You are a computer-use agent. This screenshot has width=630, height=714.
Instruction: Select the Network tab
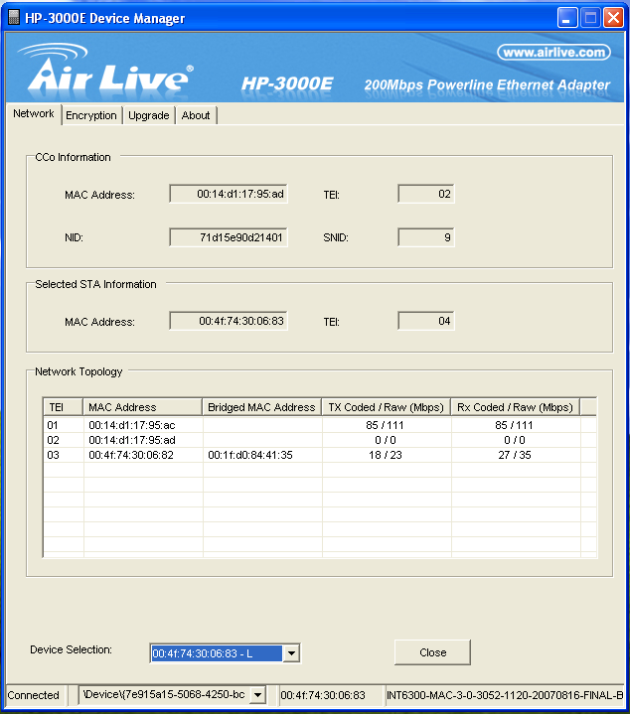pyautogui.click(x=33, y=113)
